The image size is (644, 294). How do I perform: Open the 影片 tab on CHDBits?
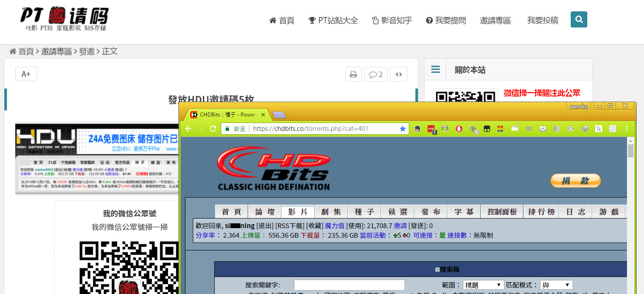(x=298, y=212)
